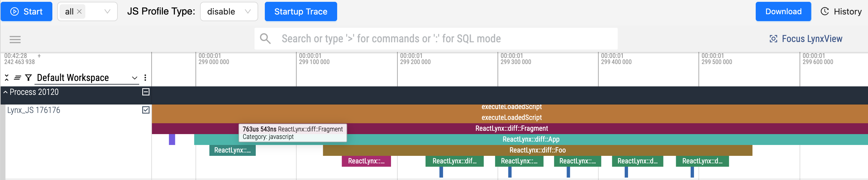868x180 pixels.
Task: Collapse the Process 20120 group
Action: (5, 92)
